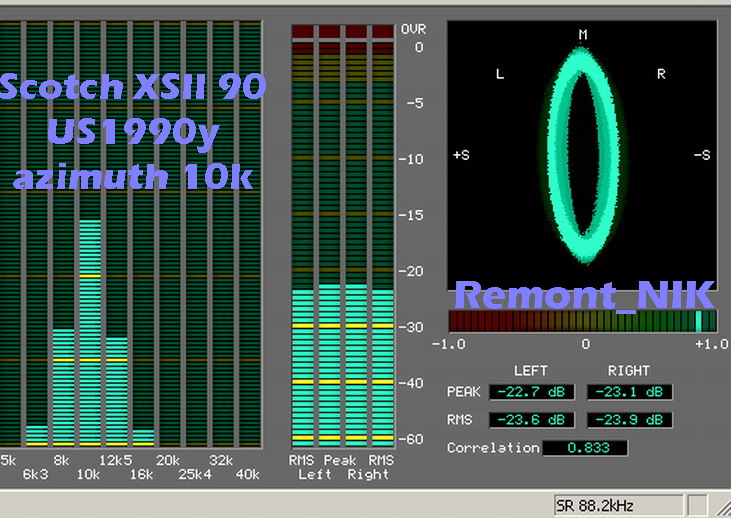Image resolution: width=731 pixels, height=518 pixels.
Task: Click the 12k5 spectrum band bar
Action: [117, 390]
